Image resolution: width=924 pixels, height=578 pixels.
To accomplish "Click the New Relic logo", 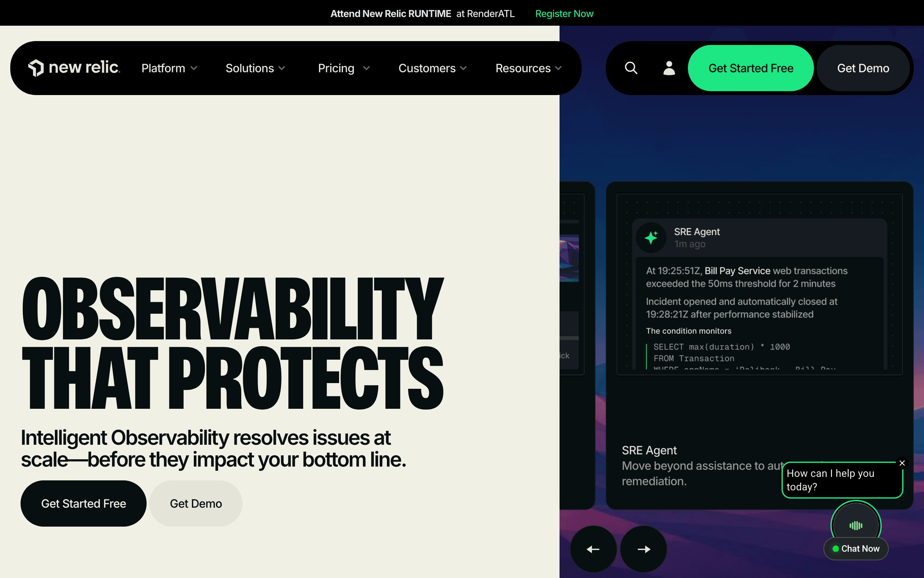I will coord(74,68).
